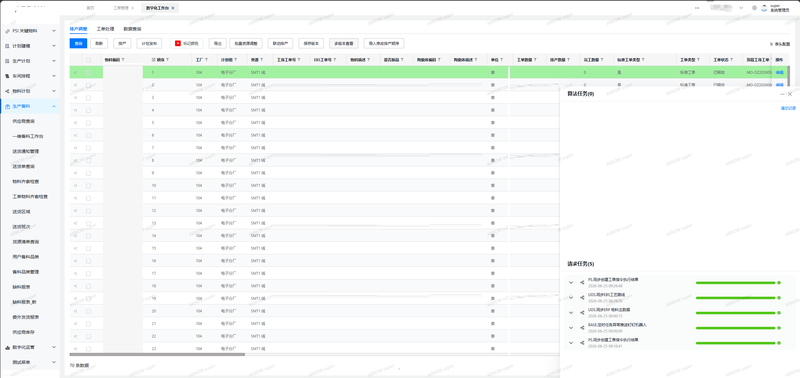Click filter icon on 排产数量 column header
The height and width of the screenshot is (378, 800).
(x=568, y=60)
